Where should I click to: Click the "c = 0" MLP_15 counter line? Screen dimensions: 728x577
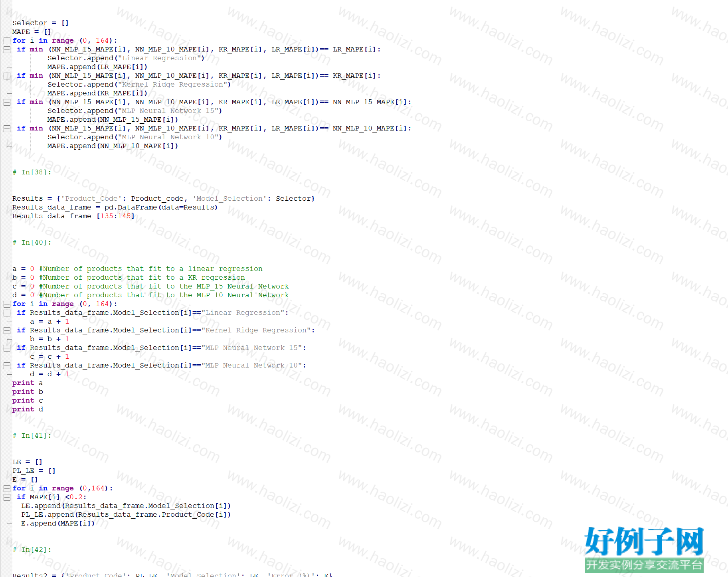click(x=150, y=287)
